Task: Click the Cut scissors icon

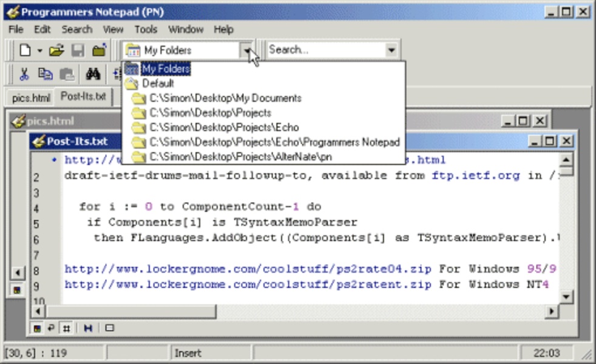Action: [24, 74]
